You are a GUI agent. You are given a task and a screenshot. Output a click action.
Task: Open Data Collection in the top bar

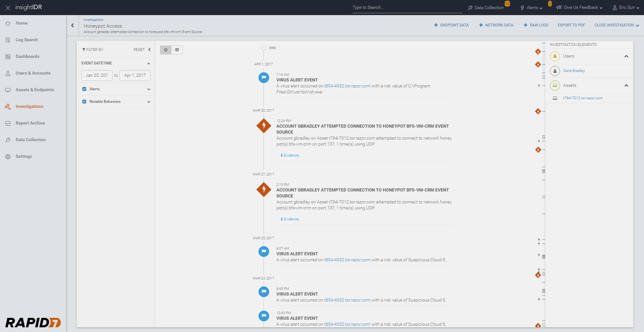coord(486,8)
